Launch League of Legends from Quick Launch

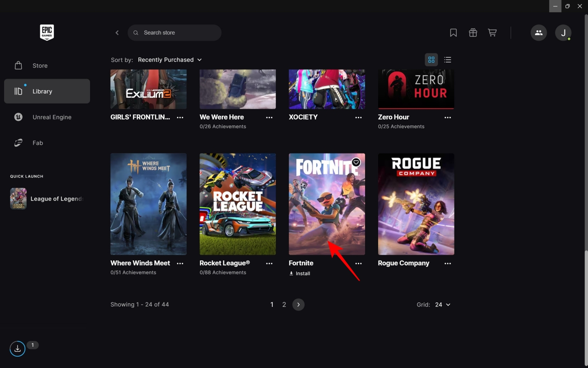tap(47, 199)
